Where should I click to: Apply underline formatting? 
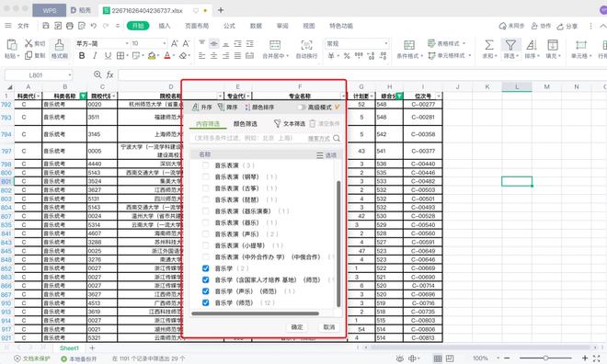point(108,56)
